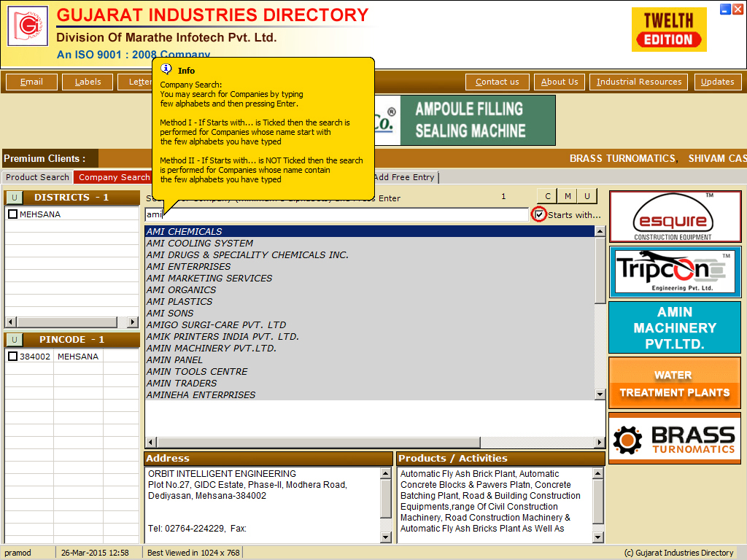Select AMINEHA ENTERPRISES

point(370,394)
